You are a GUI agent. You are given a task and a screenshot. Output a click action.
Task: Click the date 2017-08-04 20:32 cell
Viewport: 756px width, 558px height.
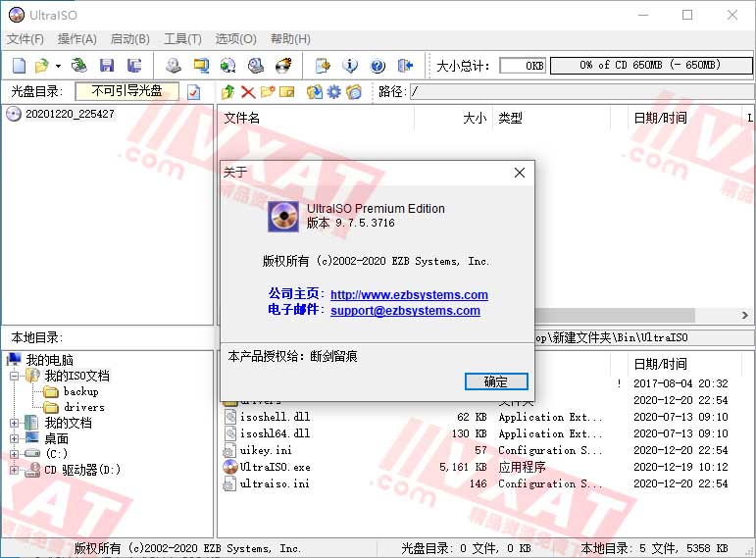pos(680,383)
